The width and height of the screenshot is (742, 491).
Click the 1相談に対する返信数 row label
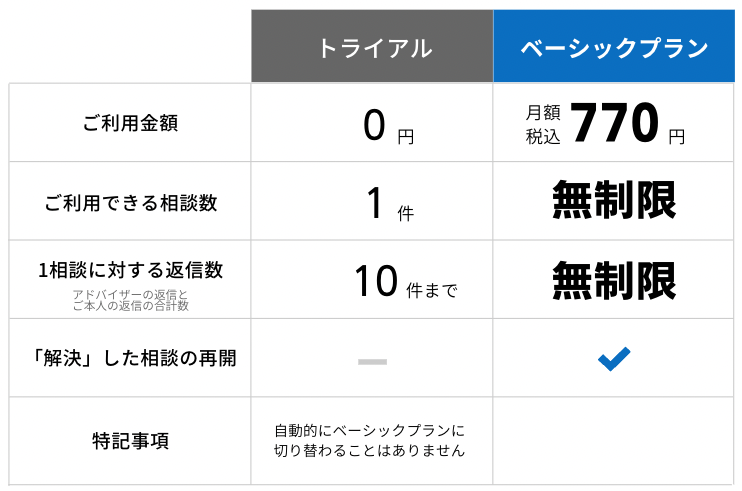[x=130, y=270]
